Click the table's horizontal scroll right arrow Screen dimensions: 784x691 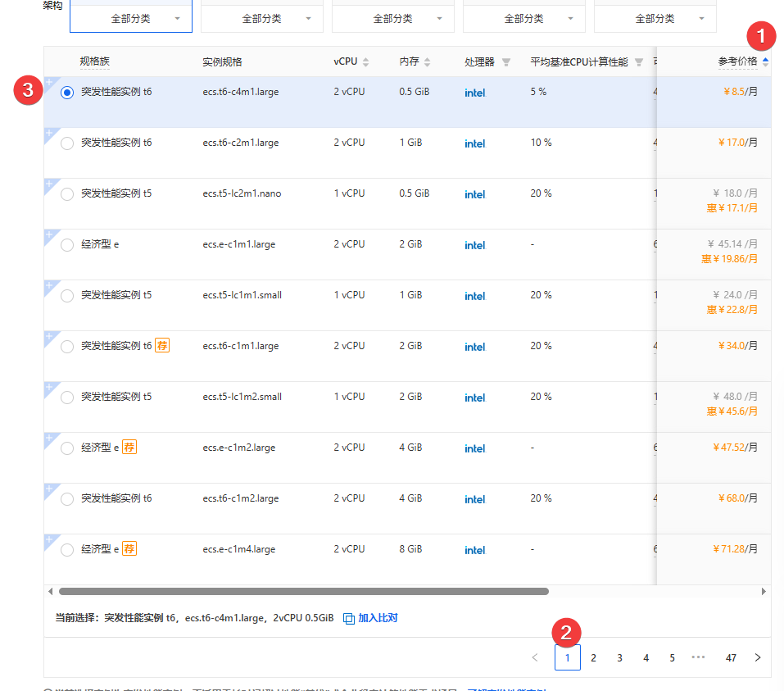coord(764,592)
